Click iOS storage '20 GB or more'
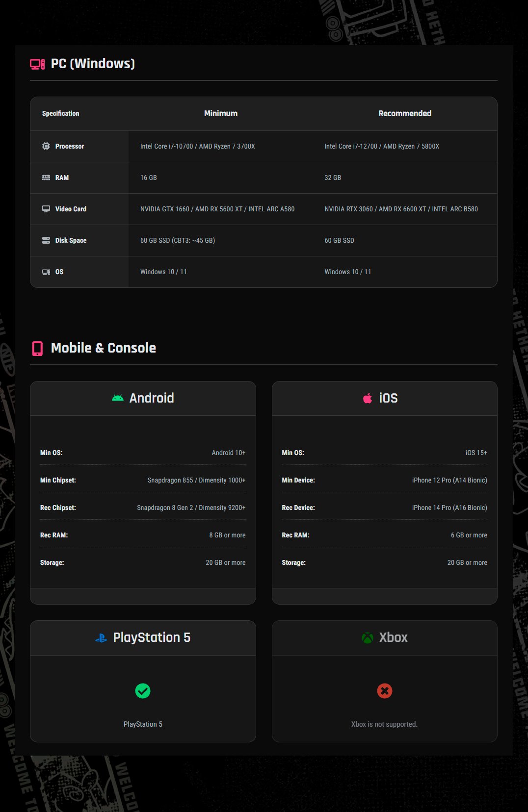Image resolution: width=528 pixels, height=812 pixels. [x=467, y=562]
